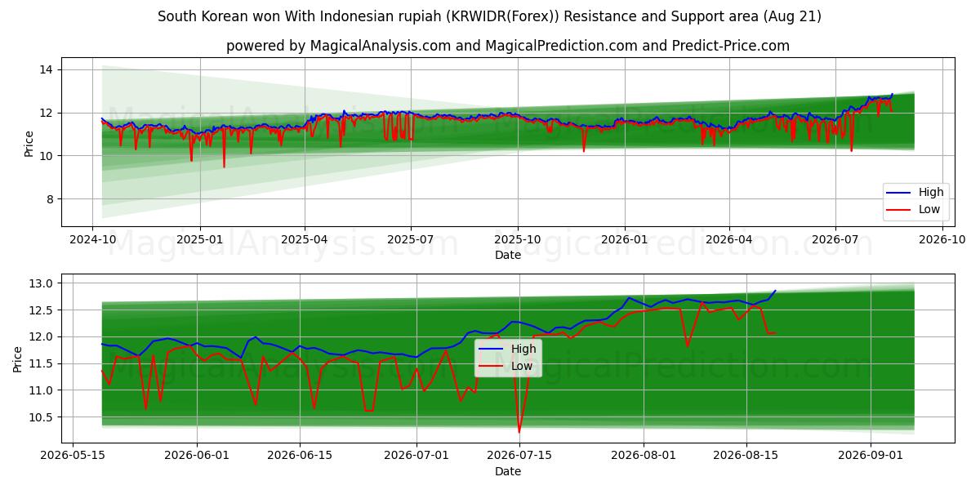This screenshot has height=490, width=980.
Task: Click the 'powered by MagicalAnalysis.com' subtitle
Action: point(508,46)
